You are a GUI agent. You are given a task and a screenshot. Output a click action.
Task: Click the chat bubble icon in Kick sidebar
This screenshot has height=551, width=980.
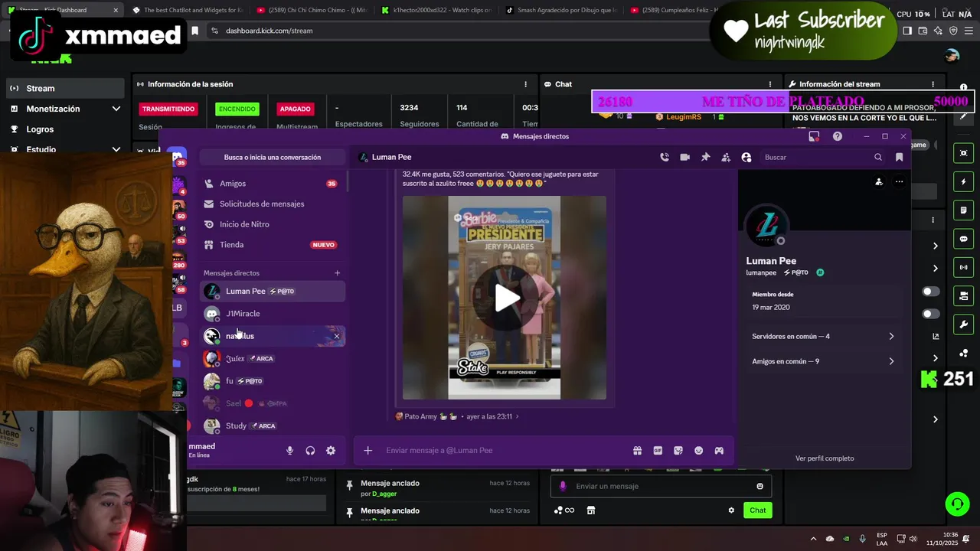pyautogui.click(x=963, y=239)
